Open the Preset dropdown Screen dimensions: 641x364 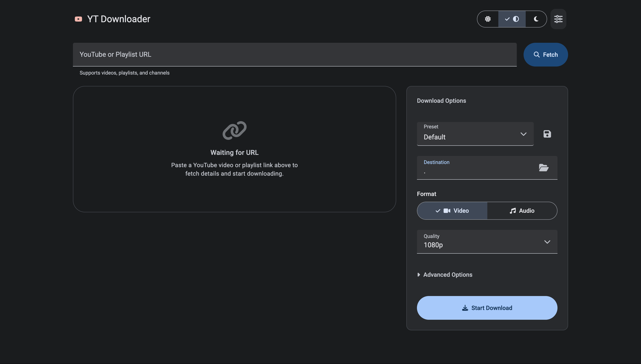pos(475,134)
